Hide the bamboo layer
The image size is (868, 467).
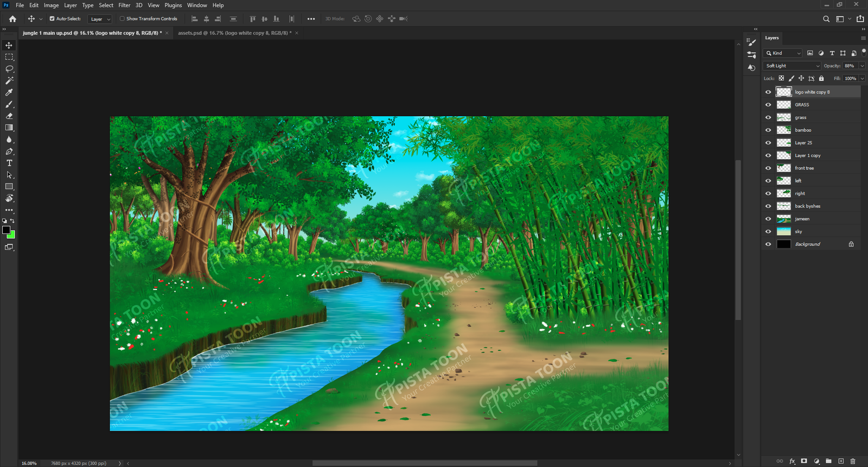(768, 130)
